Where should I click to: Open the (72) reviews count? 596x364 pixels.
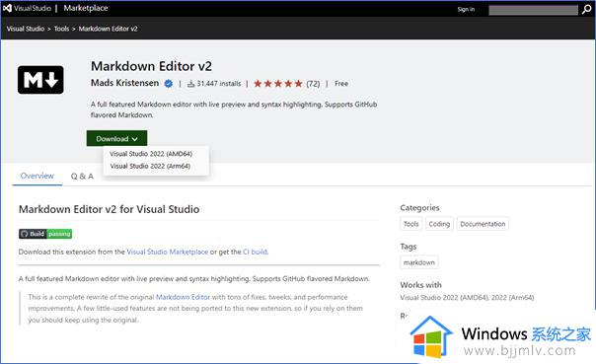click(313, 84)
